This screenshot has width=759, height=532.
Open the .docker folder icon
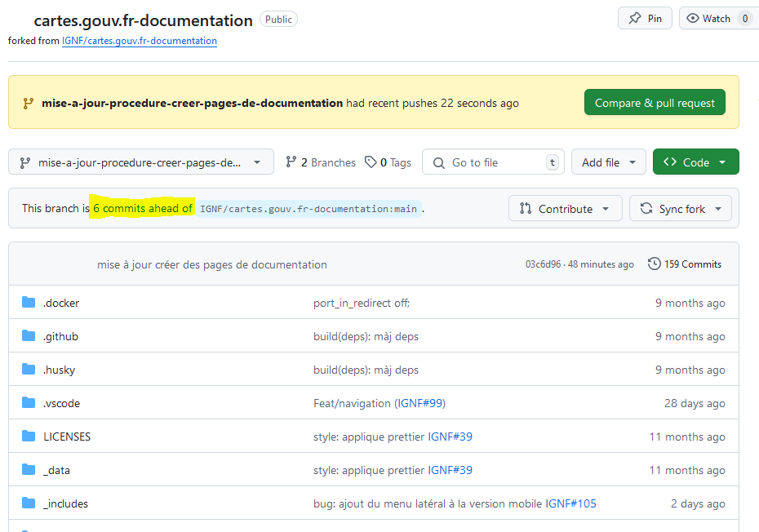[27, 302]
